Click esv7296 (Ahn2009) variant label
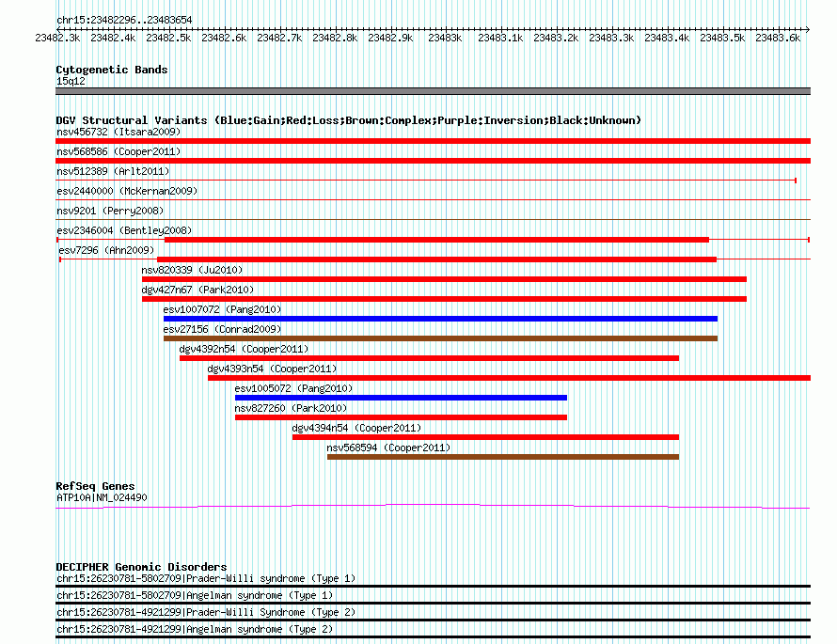The height and width of the screenshot is (644, 837). (x=106, y=250)
